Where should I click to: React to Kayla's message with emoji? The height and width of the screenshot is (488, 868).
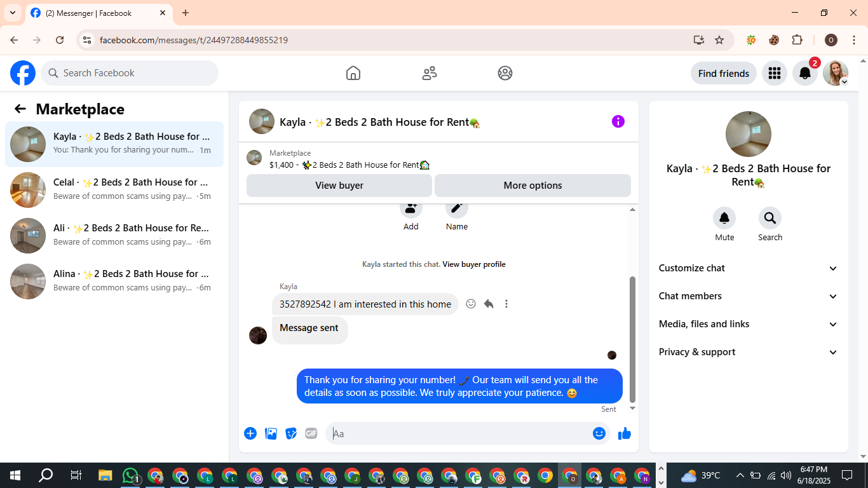471,304
